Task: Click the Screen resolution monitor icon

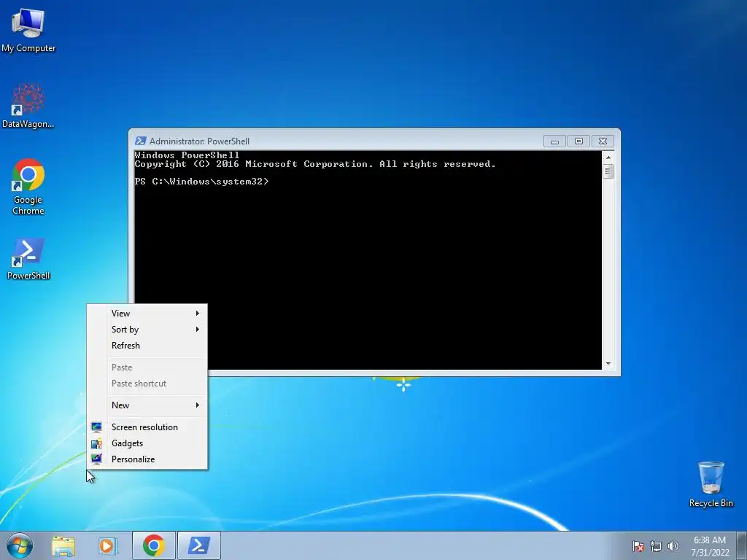Action: pos(96,427)
